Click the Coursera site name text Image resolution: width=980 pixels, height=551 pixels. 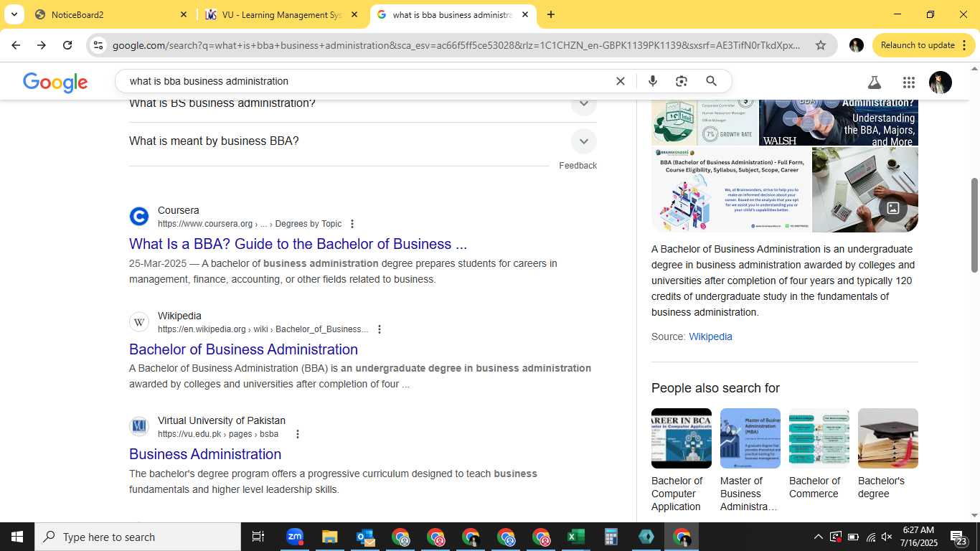click(179, 210)
